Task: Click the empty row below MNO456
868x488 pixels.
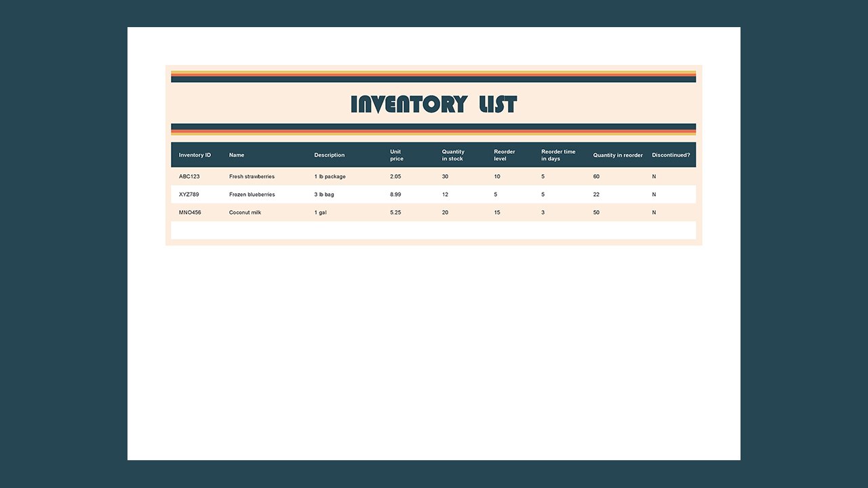Action: point(434,230)
